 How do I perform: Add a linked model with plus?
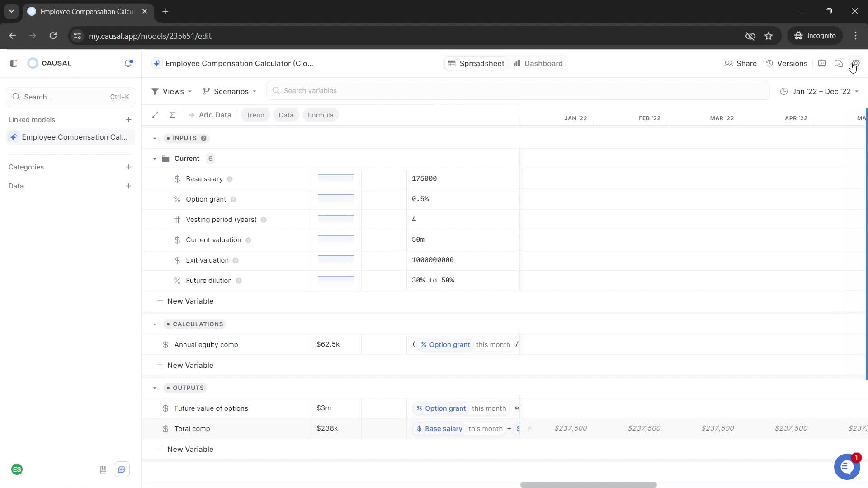(x=128, y=120)
